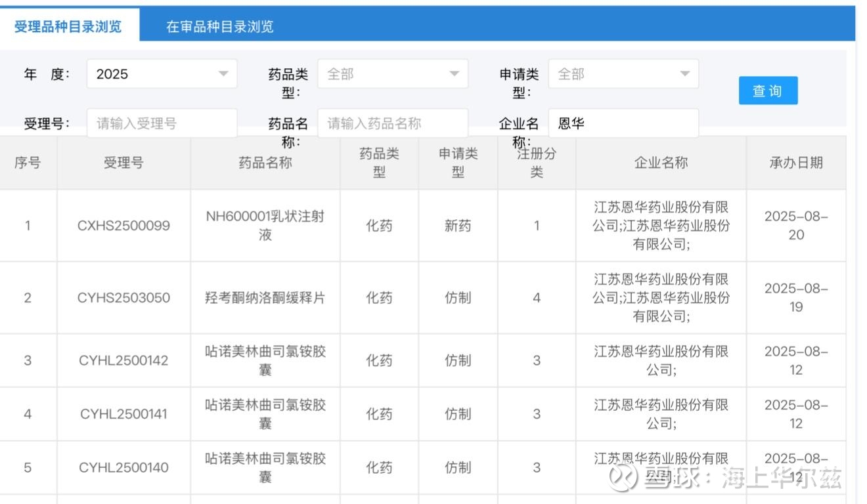Select acceptance number CYHL2500141
This screenshot has height=504, width=867.
coord(123,414)
